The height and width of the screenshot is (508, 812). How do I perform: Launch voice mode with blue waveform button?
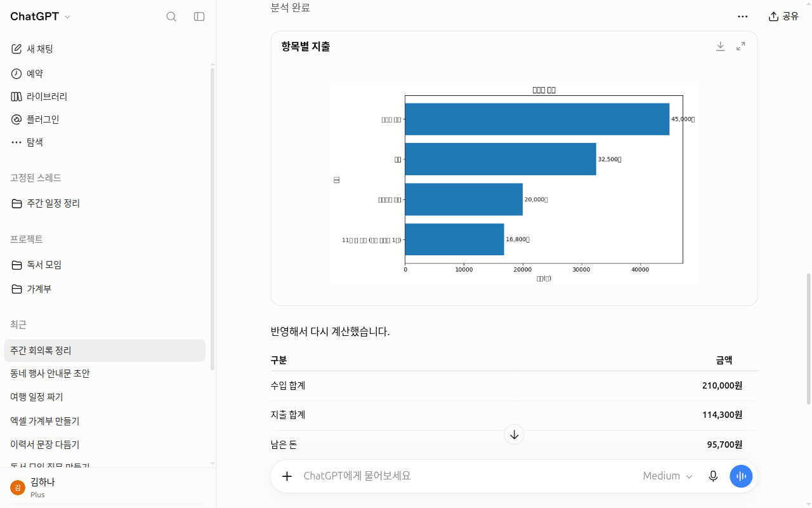click(x=741, y=476)
